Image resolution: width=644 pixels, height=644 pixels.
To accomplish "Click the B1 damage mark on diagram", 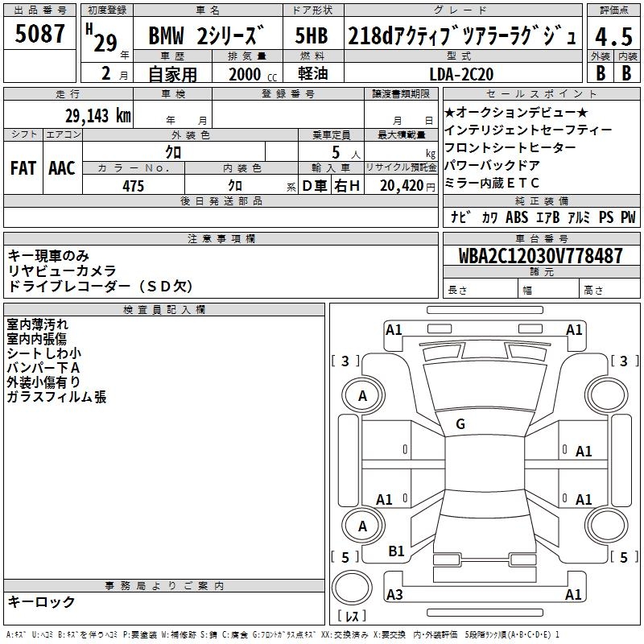I will (x=396, y=551).
